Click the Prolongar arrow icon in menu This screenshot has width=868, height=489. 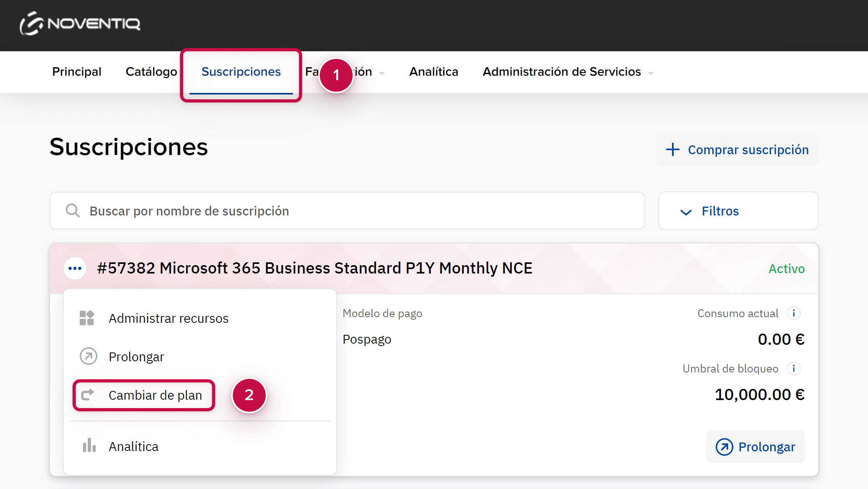88,356
